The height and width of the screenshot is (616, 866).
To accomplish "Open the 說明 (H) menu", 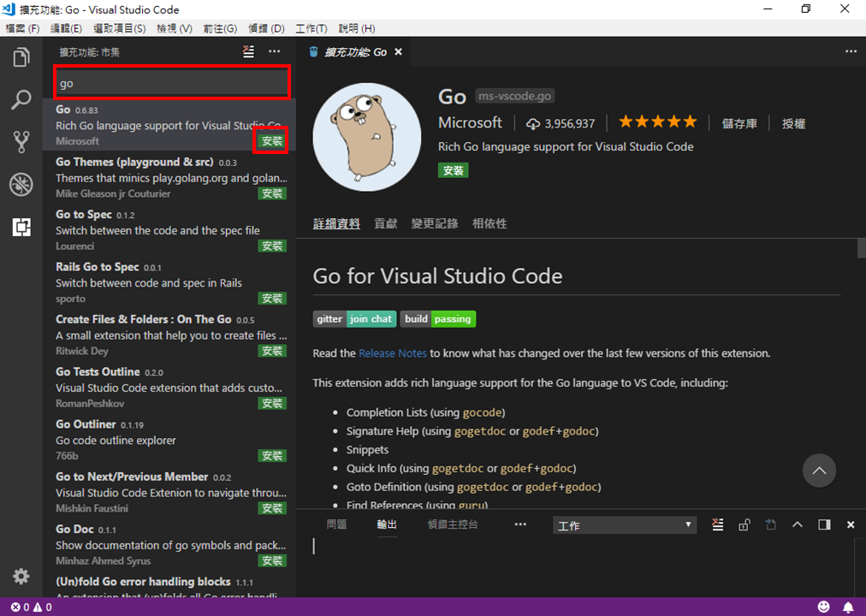I will coord(357,29).
